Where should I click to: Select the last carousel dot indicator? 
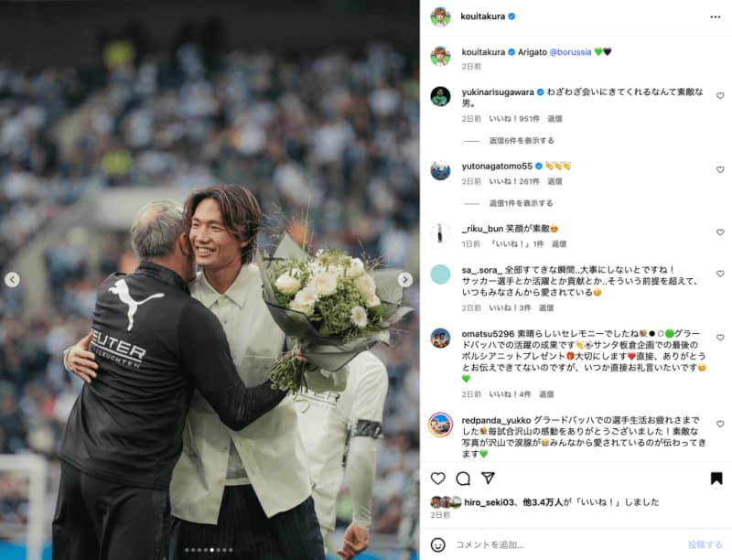(x=231, y=550)
